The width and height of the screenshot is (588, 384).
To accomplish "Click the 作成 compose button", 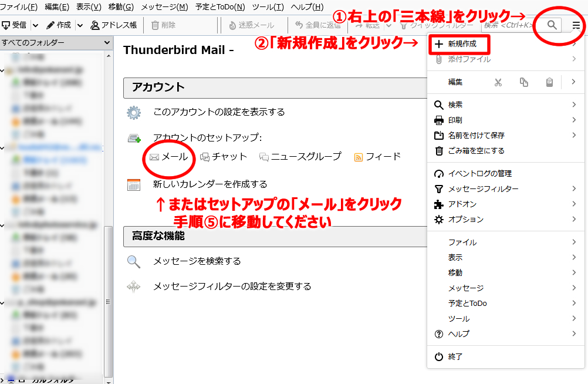I will click(59, 25).
